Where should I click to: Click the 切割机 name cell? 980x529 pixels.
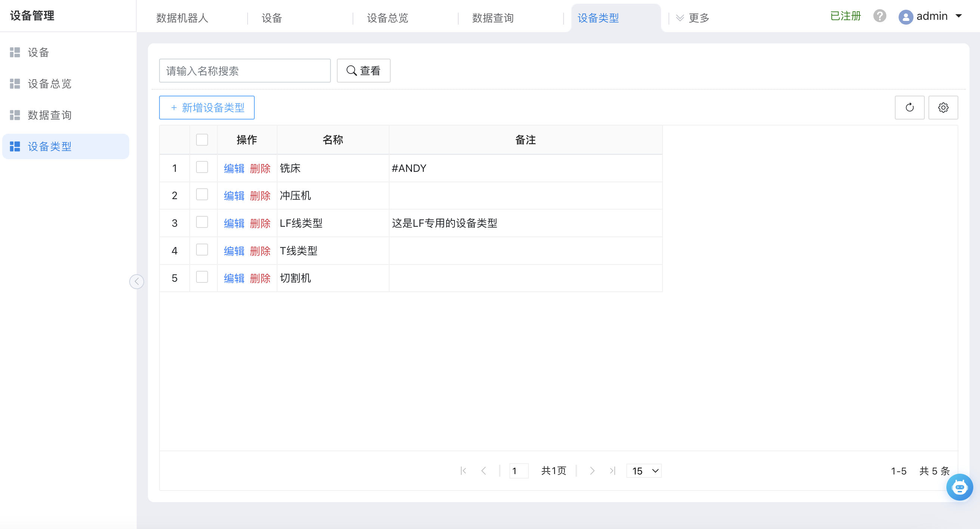[x=332, y=278]
